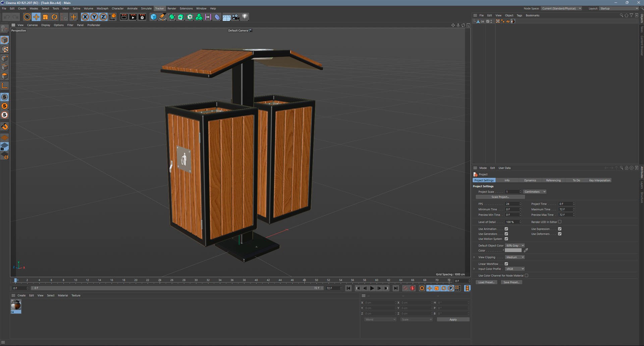
Task: Open Edit Render Settings icon
Action: click(142, 17)
